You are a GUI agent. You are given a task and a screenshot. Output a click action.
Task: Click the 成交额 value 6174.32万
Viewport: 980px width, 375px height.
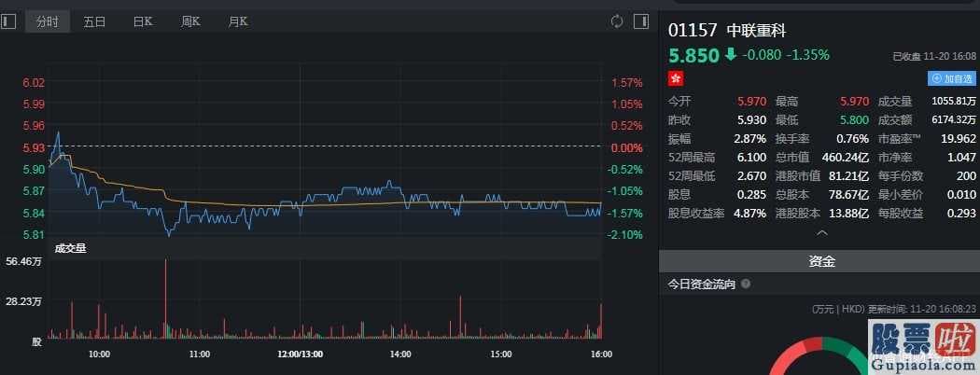click(x=954, y=120)
